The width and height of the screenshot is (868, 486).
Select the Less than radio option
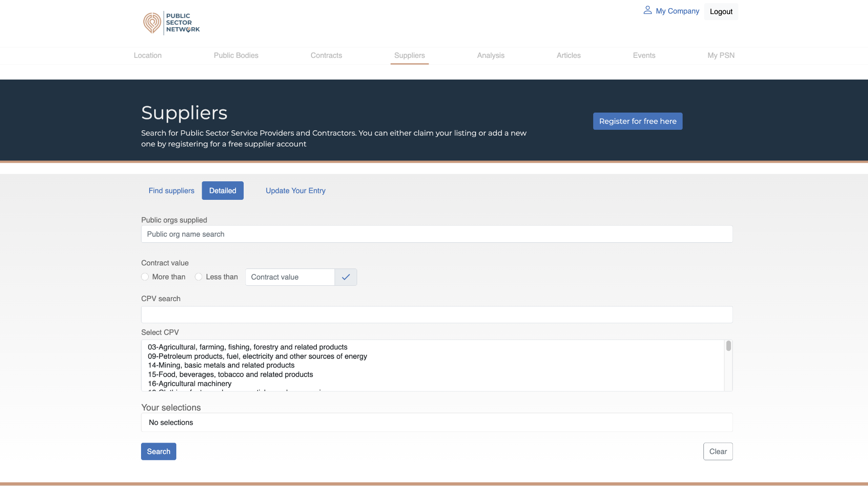pos(198,277)
